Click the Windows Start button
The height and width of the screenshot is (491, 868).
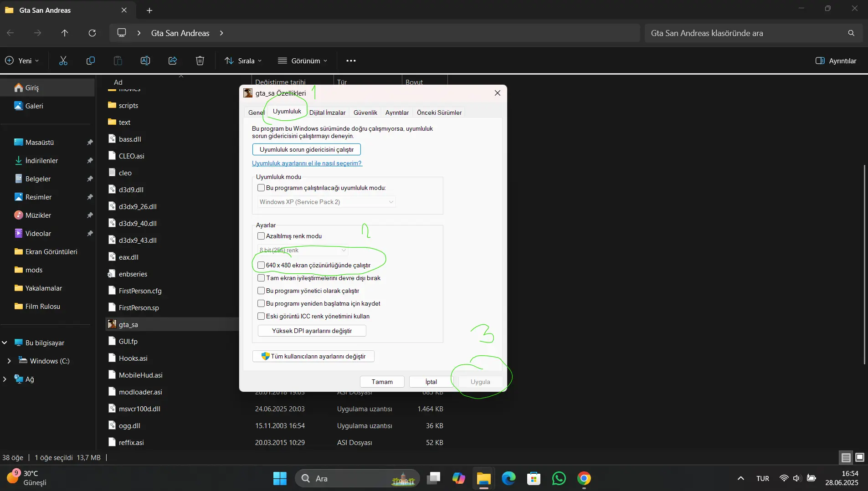[x=280, y=478]
